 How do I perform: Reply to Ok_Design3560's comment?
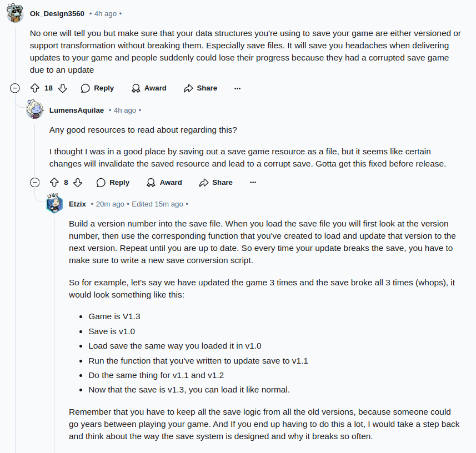pyautogui.click(x=97, y=88)
